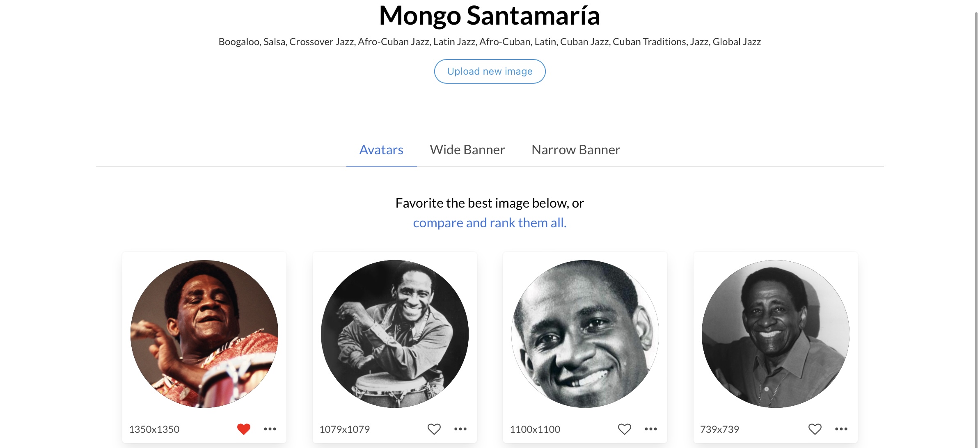This screenshot has width=980, height=448.
Task: Favorite the 1079x1079 avatar image
Action: coord(434,429)
